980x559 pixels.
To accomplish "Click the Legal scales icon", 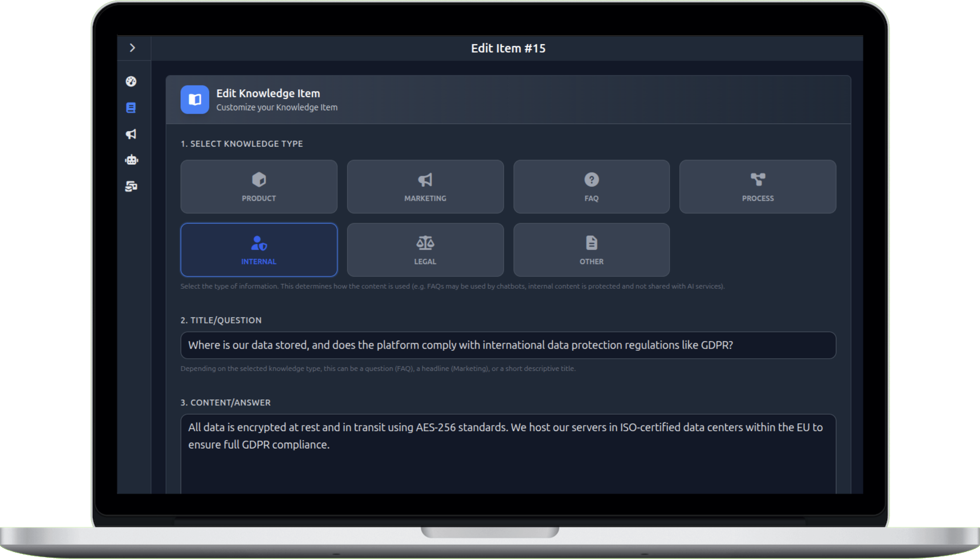I will coord(425,243).
